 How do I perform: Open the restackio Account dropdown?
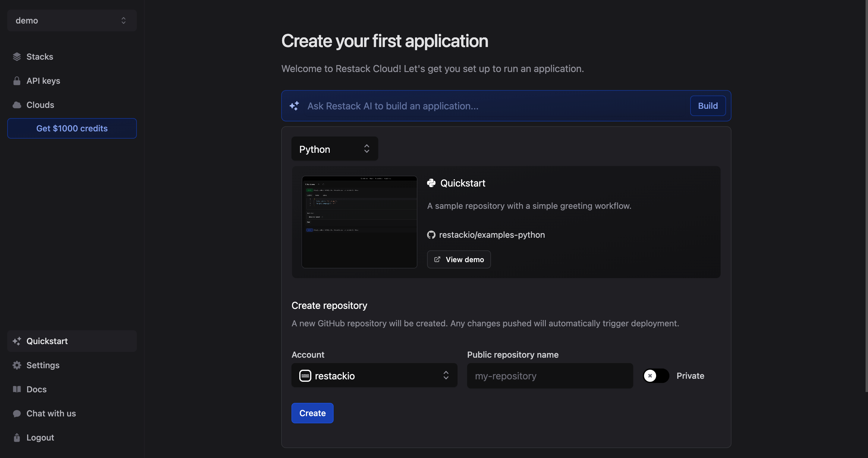[x=374, y=375]
